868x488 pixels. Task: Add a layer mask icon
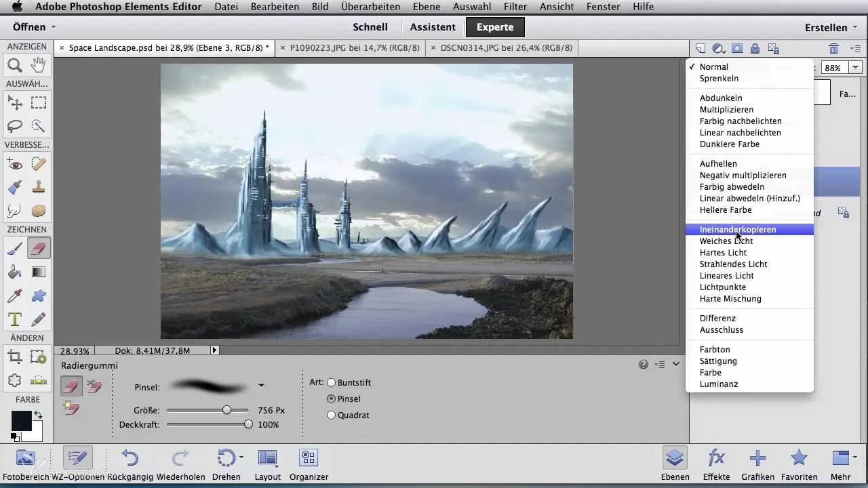click(737, 48)
